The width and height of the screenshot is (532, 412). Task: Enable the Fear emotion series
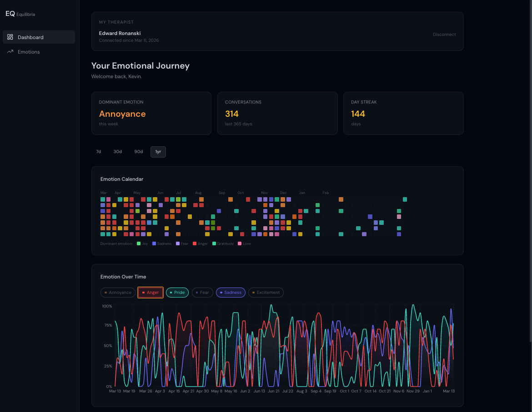(202, 293)
